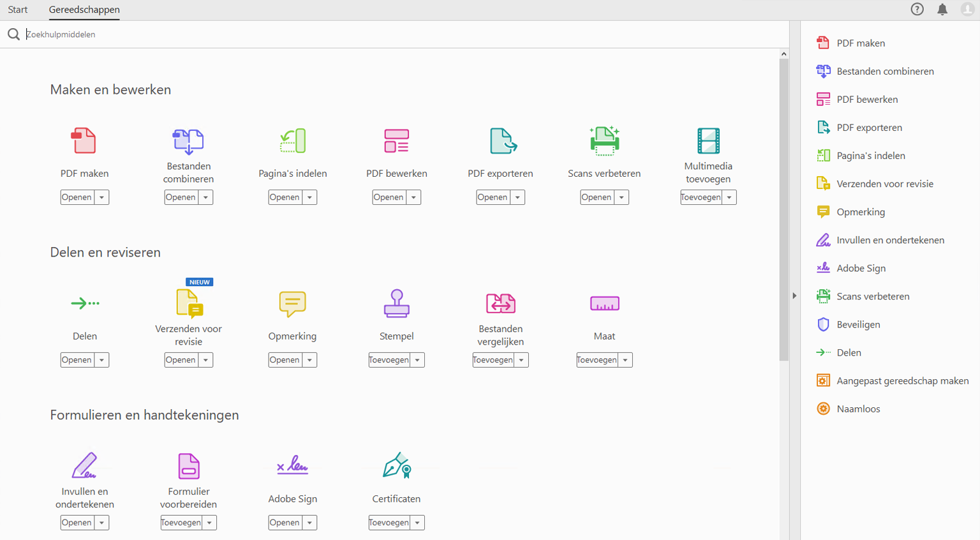The height and width of the screenshot is (540, 980).
Task: Open the help question mark icon
Action: pos(917,9)
